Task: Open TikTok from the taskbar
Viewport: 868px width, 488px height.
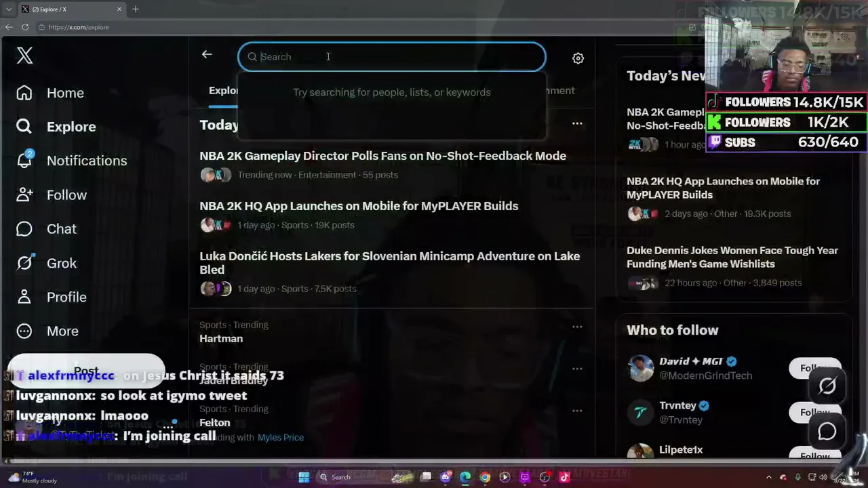Action: [x=564, y=477]
